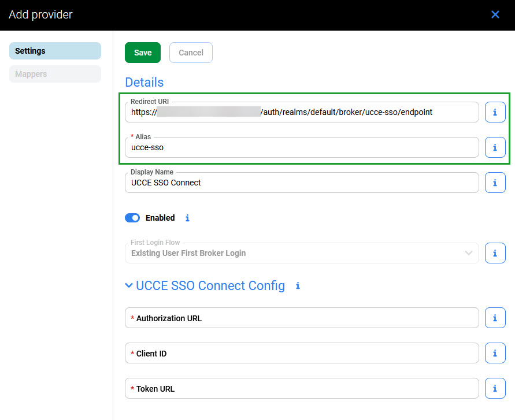
Task: Click the info icon beside Alias field
Action: [x=495, y=147]
